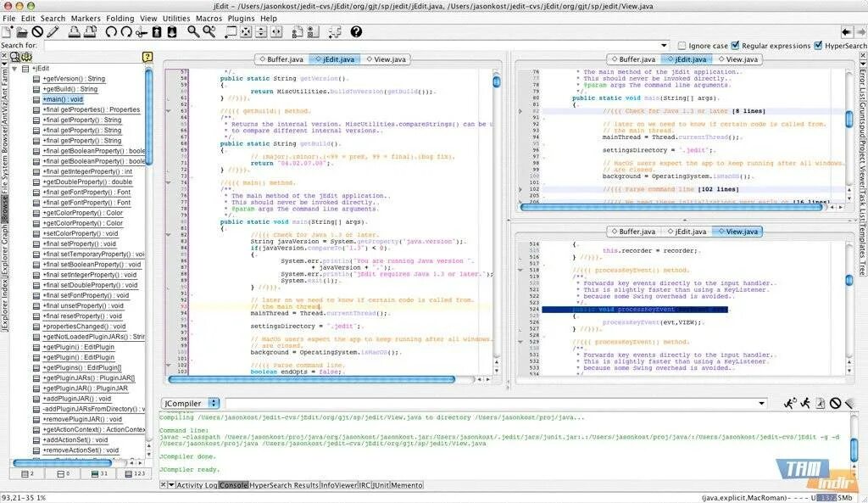
Task: Click JBrowse yellow help icon
Action: 147,57
